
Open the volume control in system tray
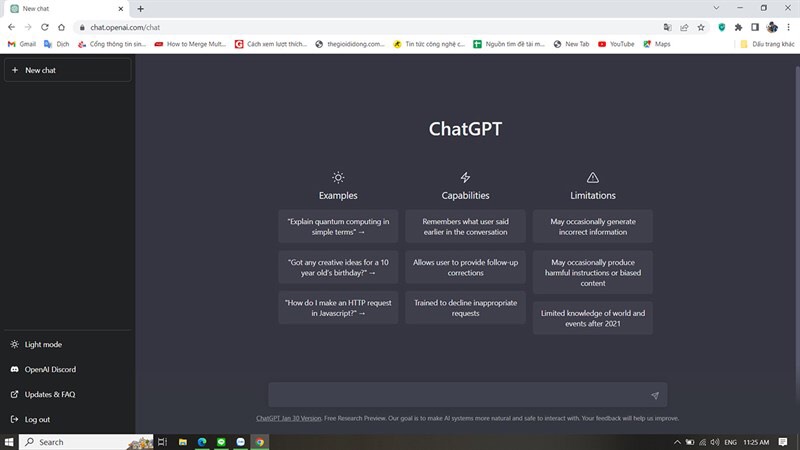click(715, 442)
